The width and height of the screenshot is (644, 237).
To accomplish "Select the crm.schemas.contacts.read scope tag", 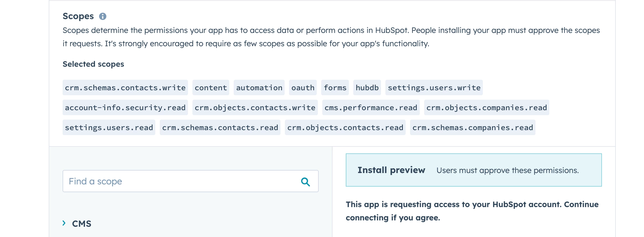I will [x=220, y=128].
